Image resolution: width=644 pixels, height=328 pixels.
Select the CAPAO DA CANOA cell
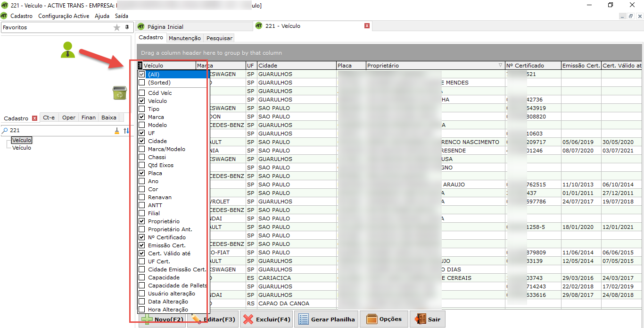(x=297, y=303)
